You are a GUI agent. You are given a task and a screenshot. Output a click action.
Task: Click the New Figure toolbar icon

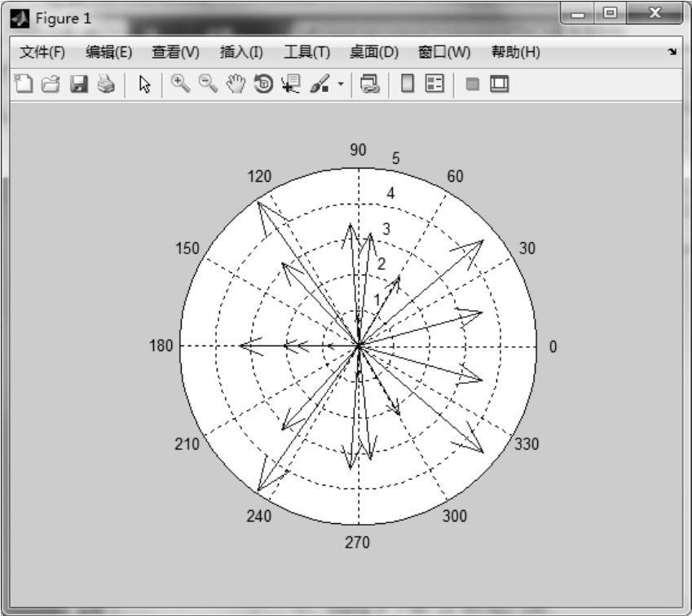(26, 84)
